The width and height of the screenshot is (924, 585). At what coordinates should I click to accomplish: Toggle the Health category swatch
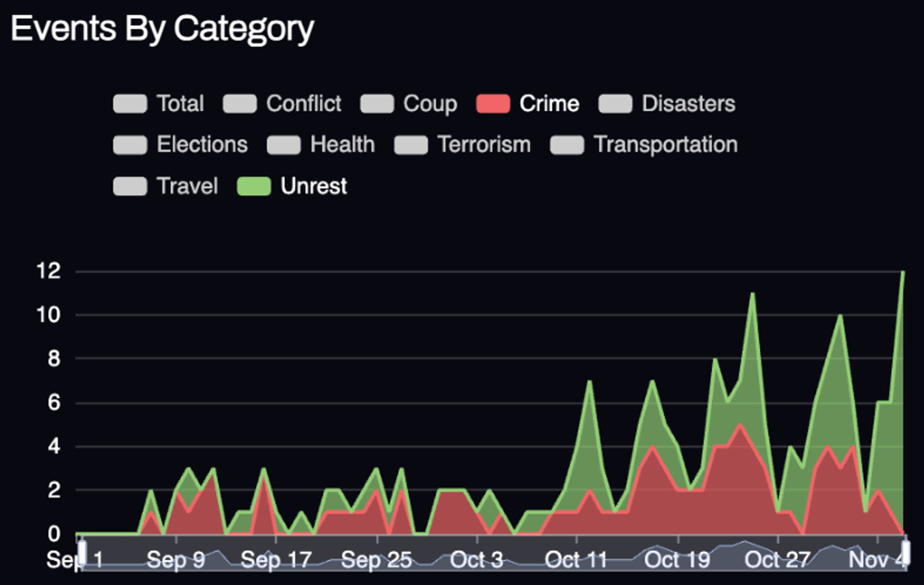pos(283,145)
